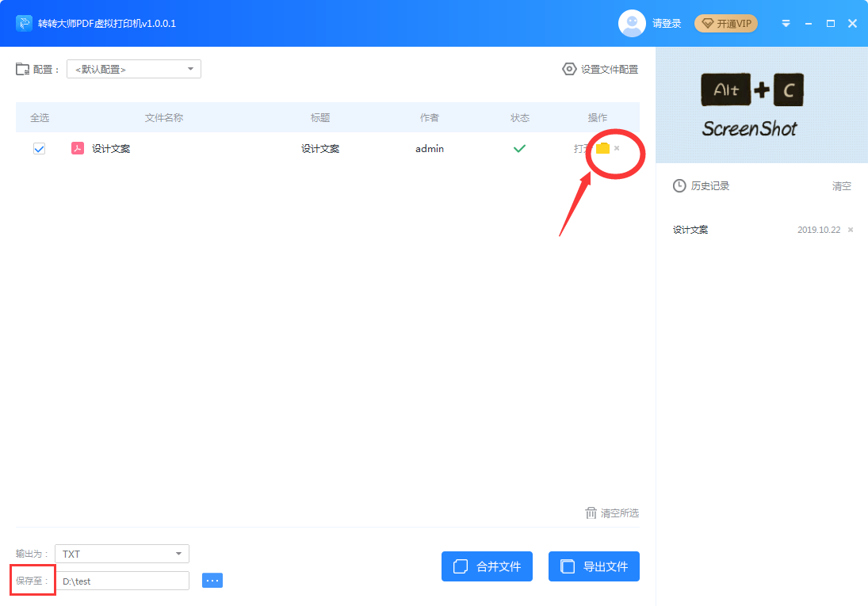This screenshot has width=868, height=606.
Task: Click the user avatar icon
Action: (x=632, y=23)
